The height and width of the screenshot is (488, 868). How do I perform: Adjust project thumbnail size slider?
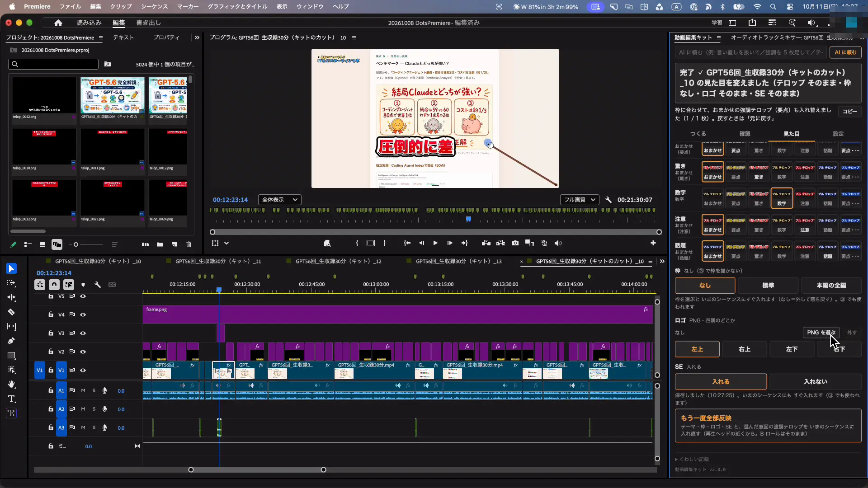pyautogui.click(x=76, y=244)
